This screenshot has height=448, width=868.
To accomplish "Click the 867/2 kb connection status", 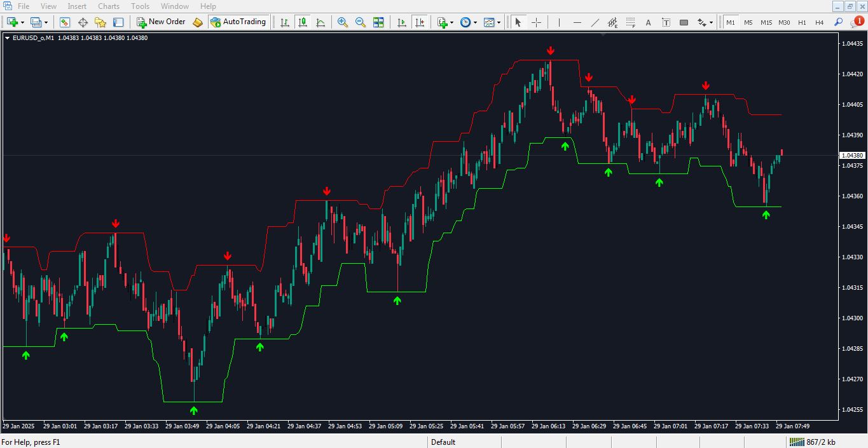I will (x=813, y=442).
